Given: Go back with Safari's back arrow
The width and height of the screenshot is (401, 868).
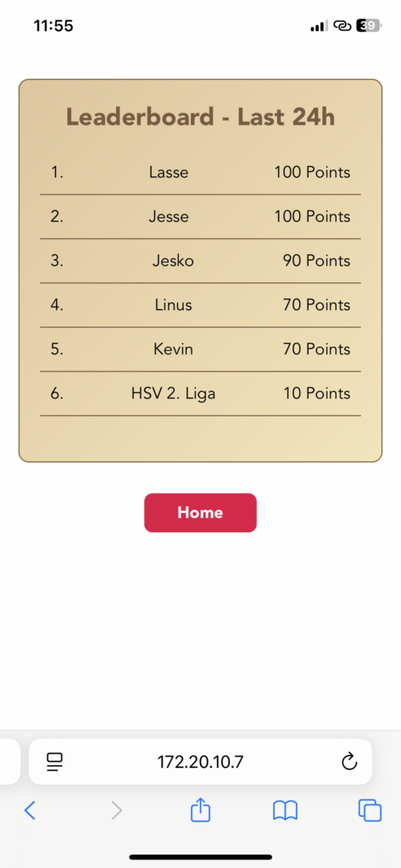Looking at the screenshot, I should click(x=31, y=811).
